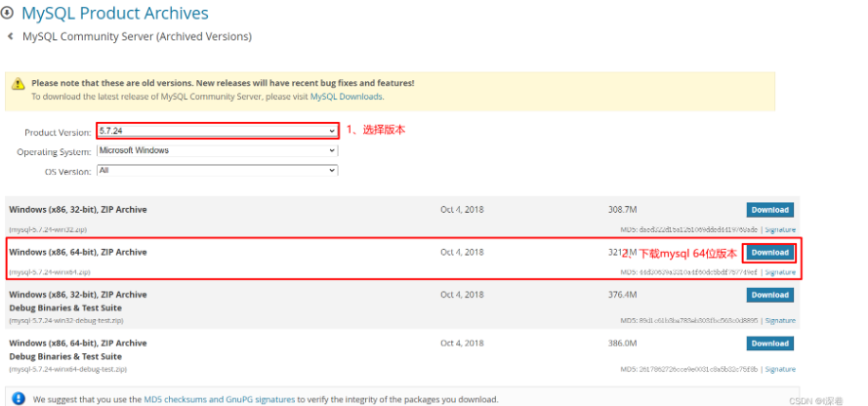Click the download circle icon beside MySQL Product Archives

click(x=7, y=13)
